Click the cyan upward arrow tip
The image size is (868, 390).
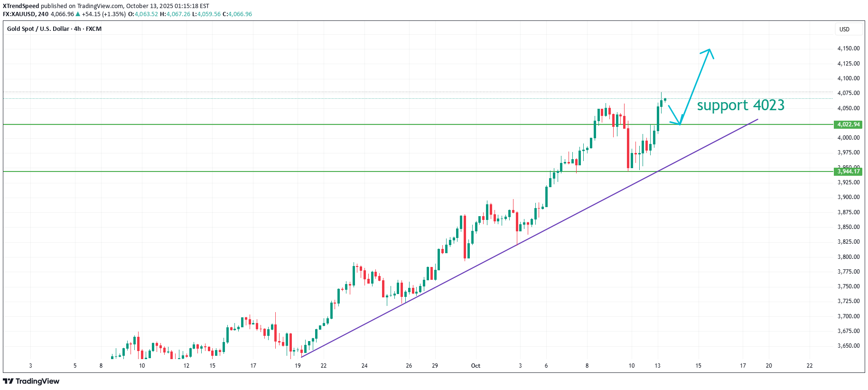click(709, 49)
